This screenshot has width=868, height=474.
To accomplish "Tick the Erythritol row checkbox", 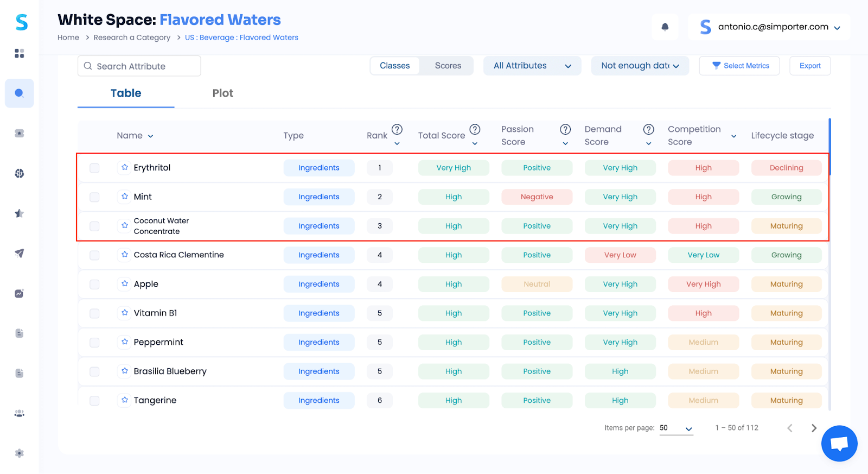I will [94, 168].
